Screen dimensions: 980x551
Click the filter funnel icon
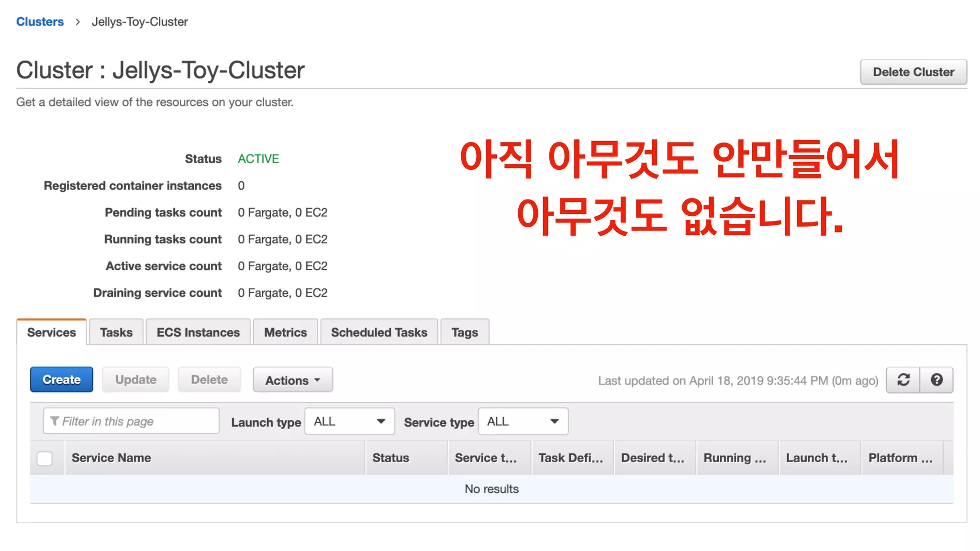[x=55, y=421]
